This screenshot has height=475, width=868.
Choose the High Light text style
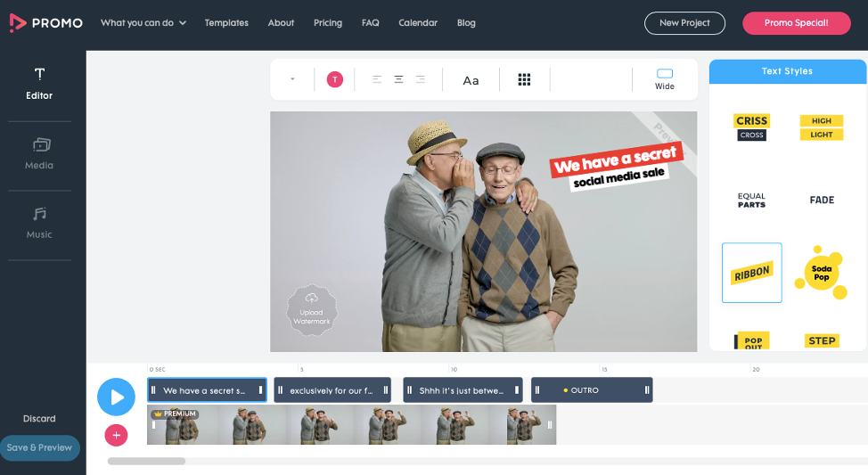[x=822, y=127]
